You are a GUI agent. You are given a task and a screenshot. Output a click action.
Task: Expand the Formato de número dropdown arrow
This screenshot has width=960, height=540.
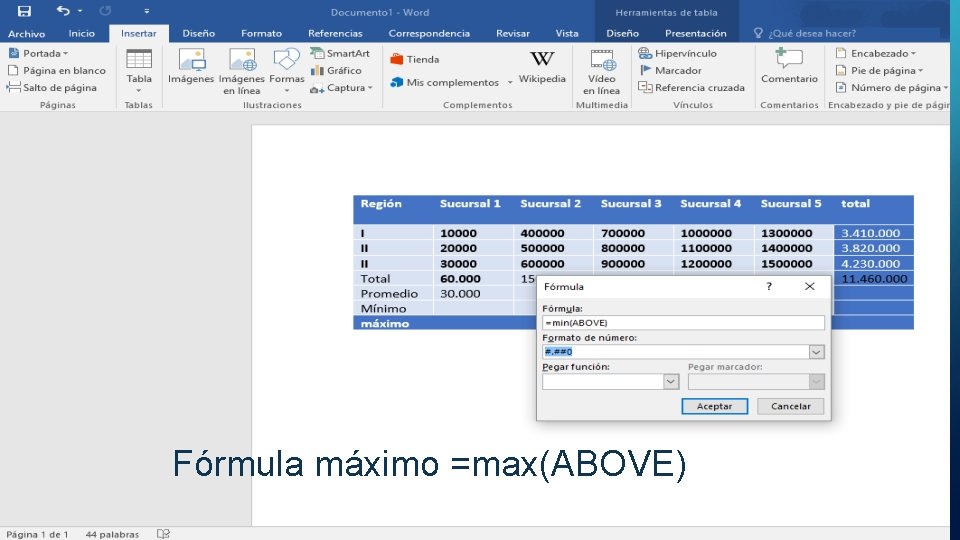click(x=816, y=352)
